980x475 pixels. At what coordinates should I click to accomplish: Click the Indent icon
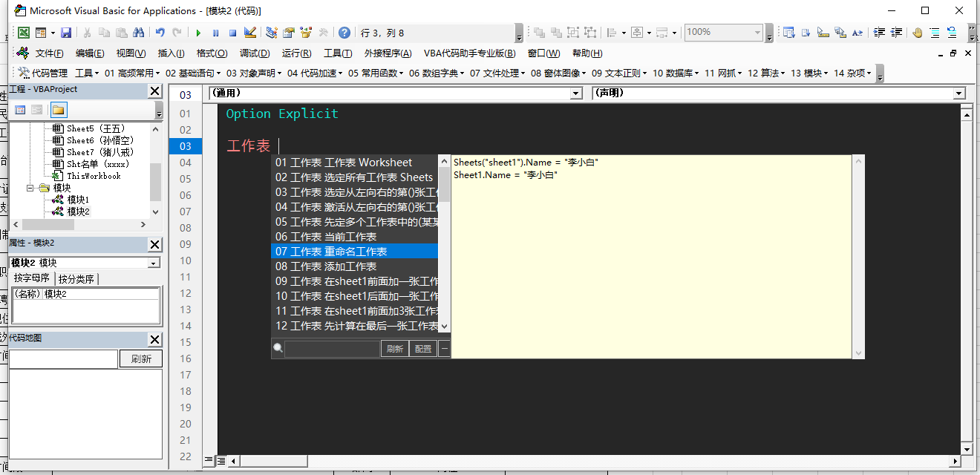tap(880, 33)
